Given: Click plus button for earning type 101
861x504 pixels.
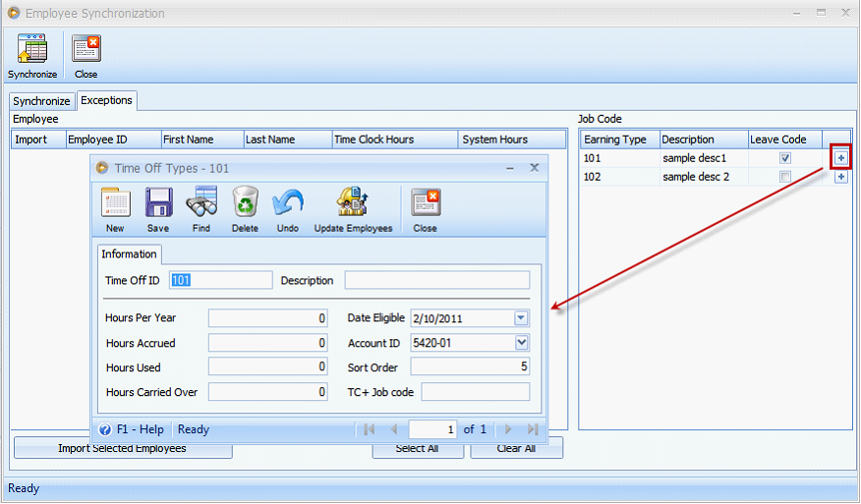Looking at the screenshot, I should (x=840, y=158).
